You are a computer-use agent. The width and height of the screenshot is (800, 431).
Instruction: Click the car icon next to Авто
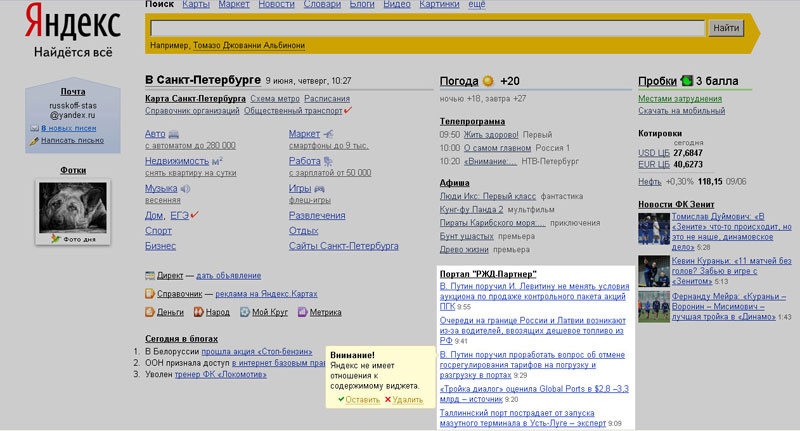174,134
